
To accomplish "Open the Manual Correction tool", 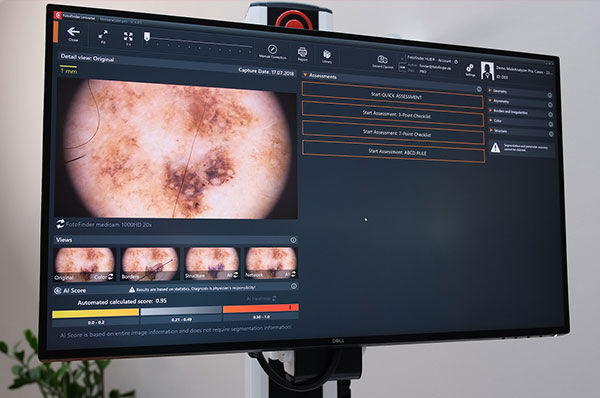I will point(272,49).
